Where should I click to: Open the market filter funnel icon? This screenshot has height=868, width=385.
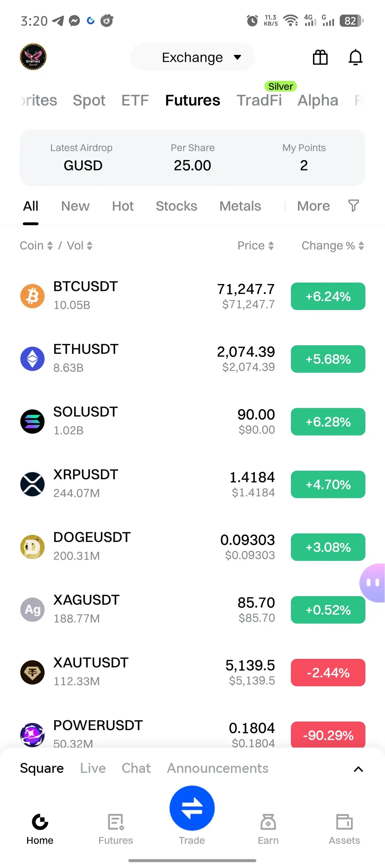coord(353,206)
